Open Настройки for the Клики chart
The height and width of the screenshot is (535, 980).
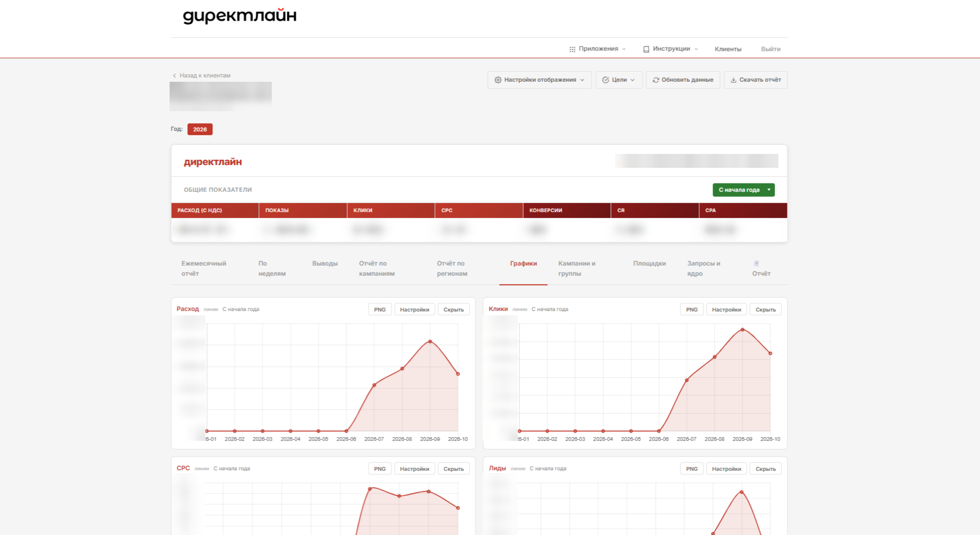tap(726, 309)
